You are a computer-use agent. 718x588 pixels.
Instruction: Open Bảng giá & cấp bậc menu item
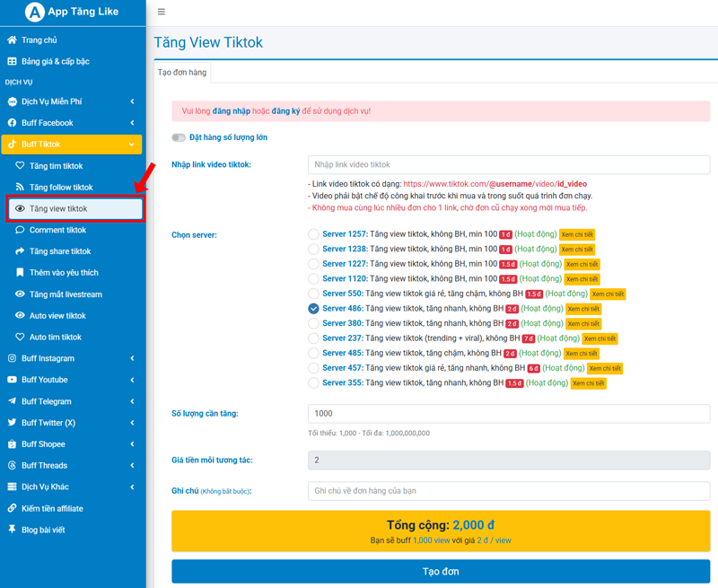point(55,62)
